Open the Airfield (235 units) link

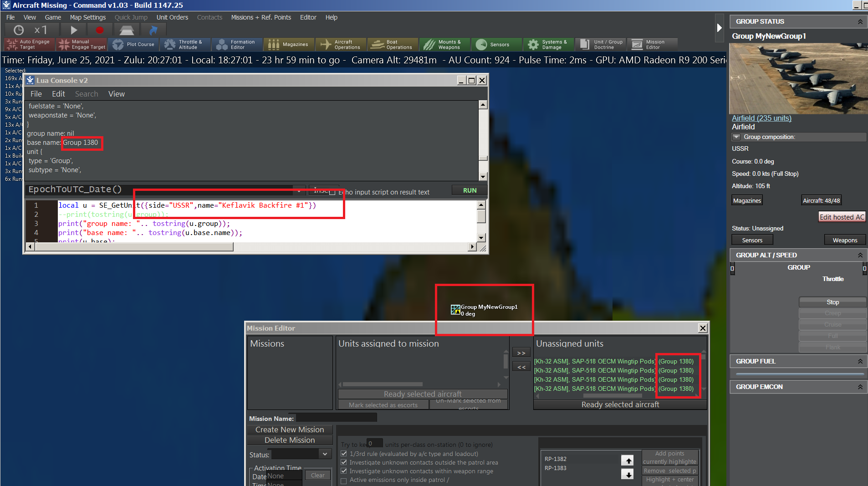[x=761, y=118]
